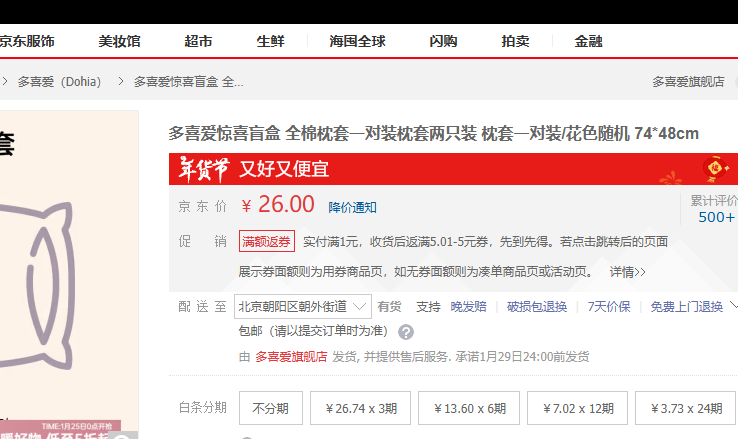Click the red lucky bag icon on banner
738x439 pixels.
(x=715, y=167)
